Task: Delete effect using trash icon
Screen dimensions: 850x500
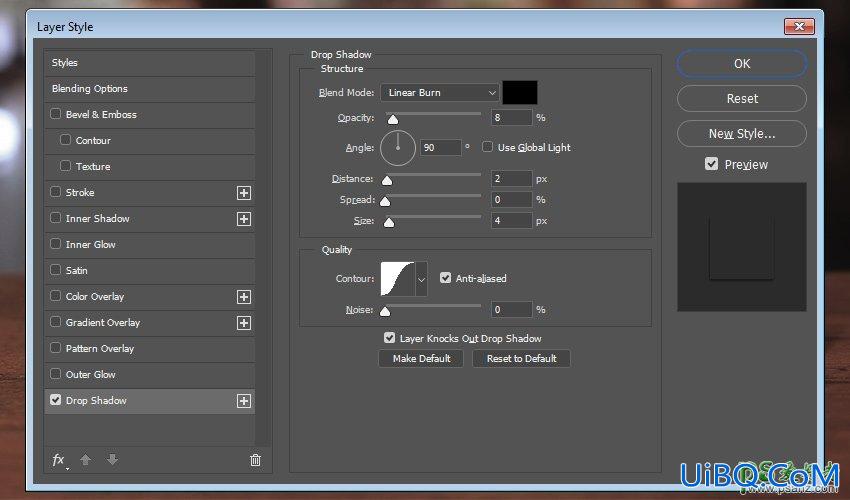Action: [x=255, y=460]
